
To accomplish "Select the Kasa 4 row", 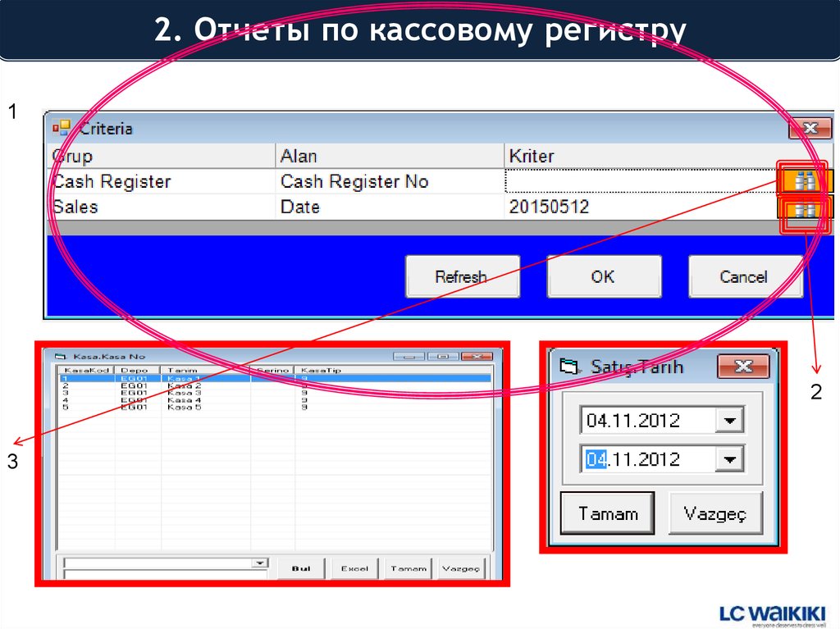I will pyautogui.click(x=274, y=399).
